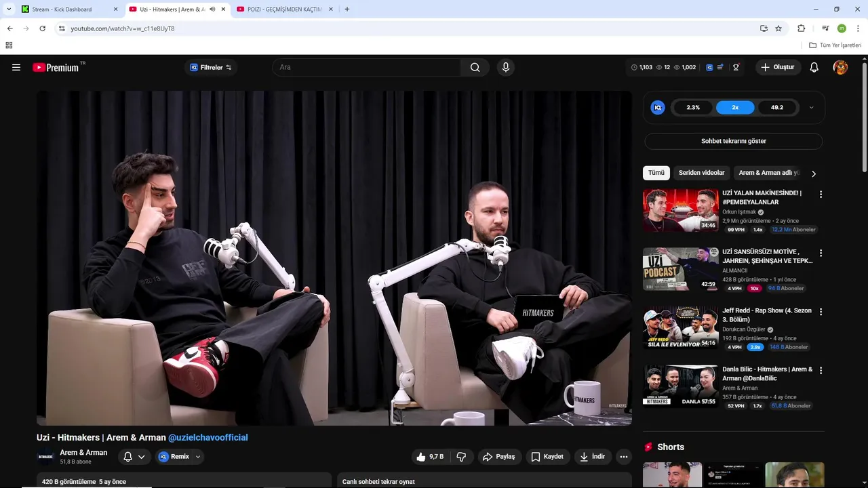Bookmark this page with star icon

point(778,28)
